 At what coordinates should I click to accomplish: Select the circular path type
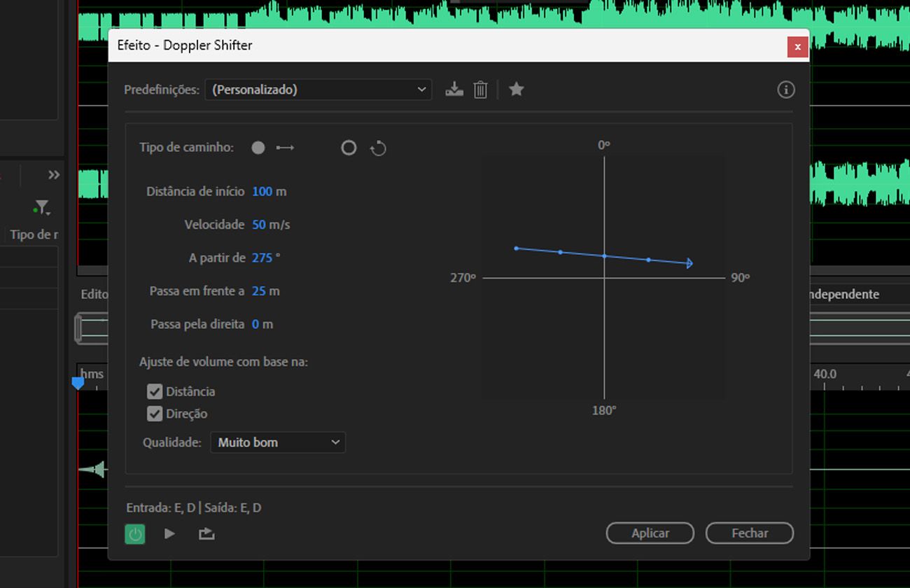[x=349, y=148]
